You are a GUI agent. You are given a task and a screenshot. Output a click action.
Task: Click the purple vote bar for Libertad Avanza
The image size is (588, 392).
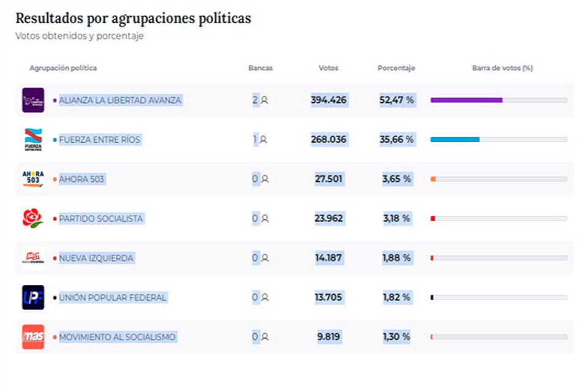(x=466, y=100)
